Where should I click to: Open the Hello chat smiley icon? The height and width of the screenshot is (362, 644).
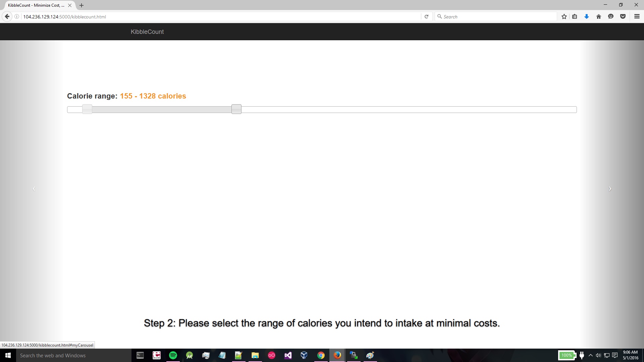click(611, 17)
